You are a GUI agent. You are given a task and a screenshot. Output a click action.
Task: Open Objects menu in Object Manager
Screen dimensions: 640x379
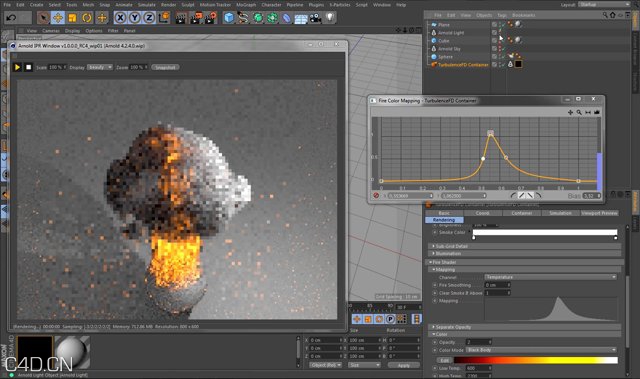(x=484, y=15)
